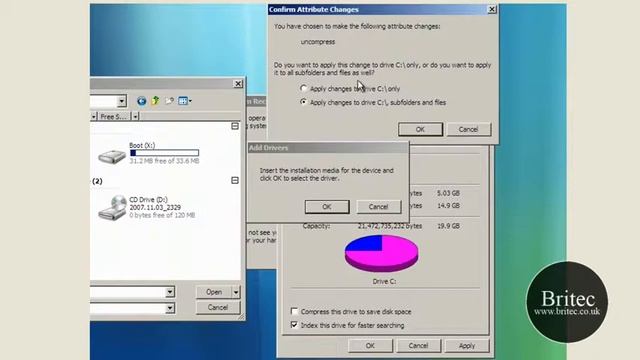Screen dimensions: 640x360
Task: Click the 'Drive C:' label under pie chart
Action: click(384, 281)
